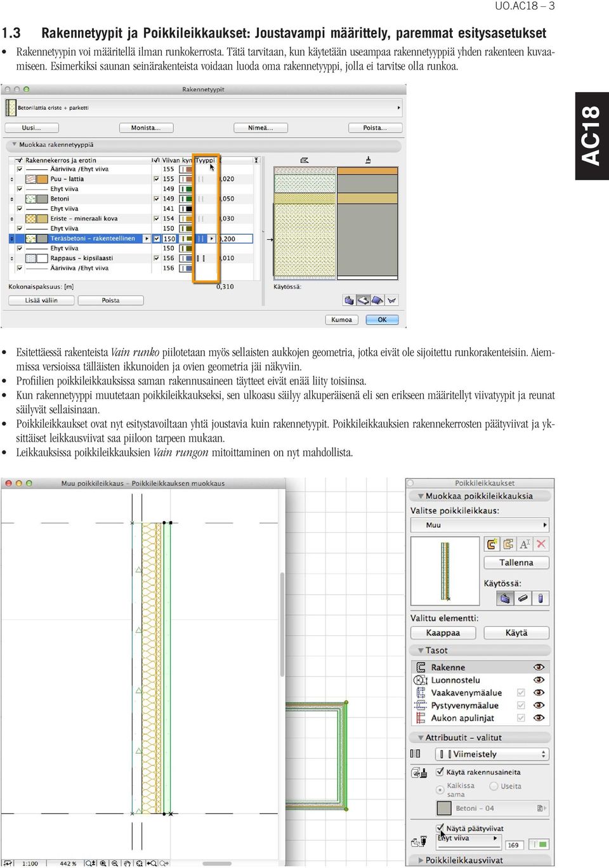Confirm with the OK button
The image size is (609, 868).
[x=382, y=320]
